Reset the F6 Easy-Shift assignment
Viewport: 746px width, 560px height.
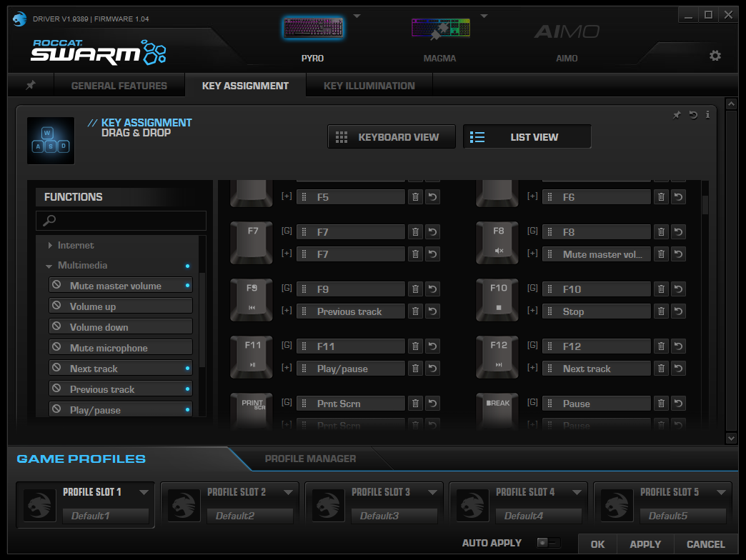coord(678,197)
